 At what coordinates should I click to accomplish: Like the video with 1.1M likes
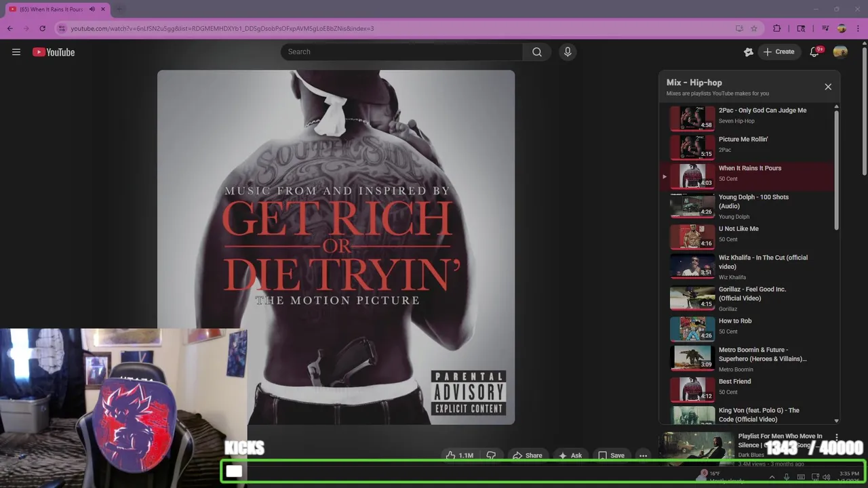pos(459,455)
